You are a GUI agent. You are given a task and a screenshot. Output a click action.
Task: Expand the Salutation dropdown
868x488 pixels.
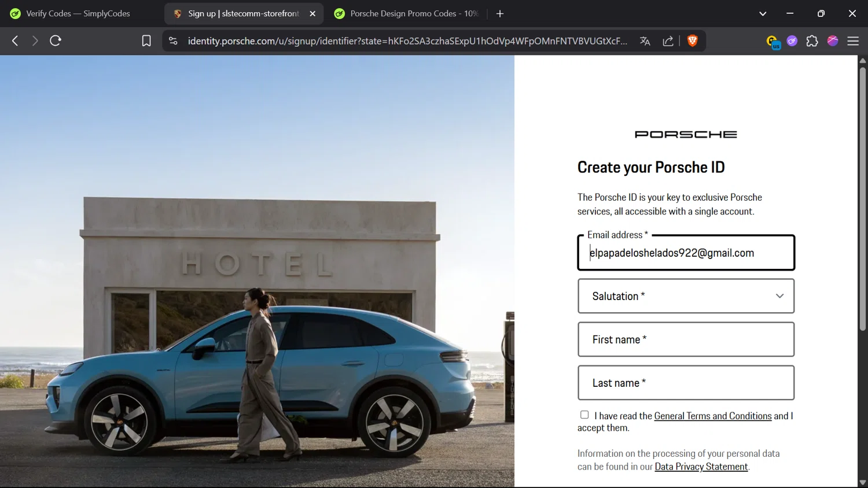tap(686, 296)
